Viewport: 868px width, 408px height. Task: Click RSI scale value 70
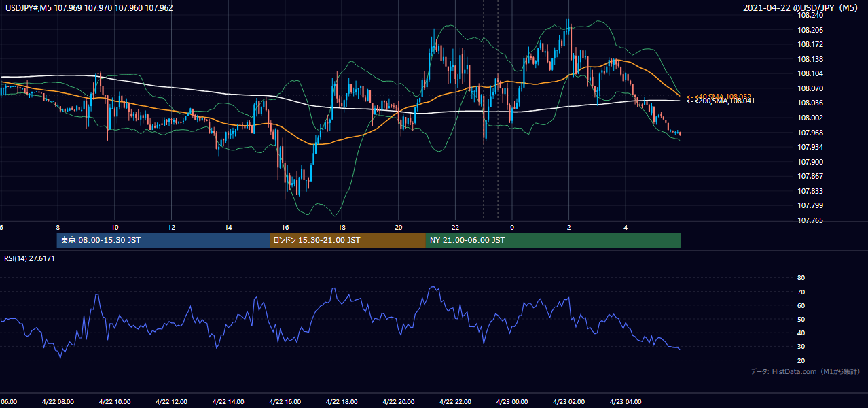(801, 292)
